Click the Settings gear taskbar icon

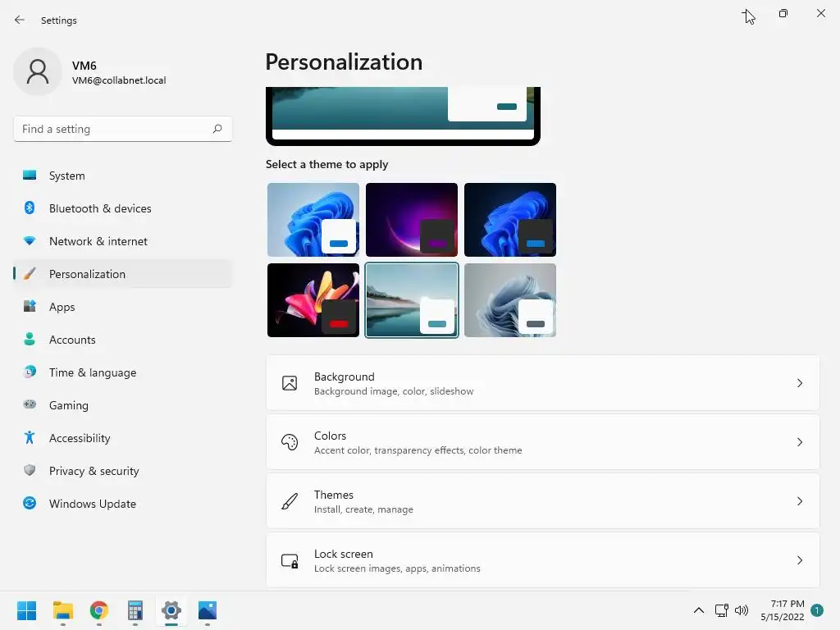coord(171,610)
